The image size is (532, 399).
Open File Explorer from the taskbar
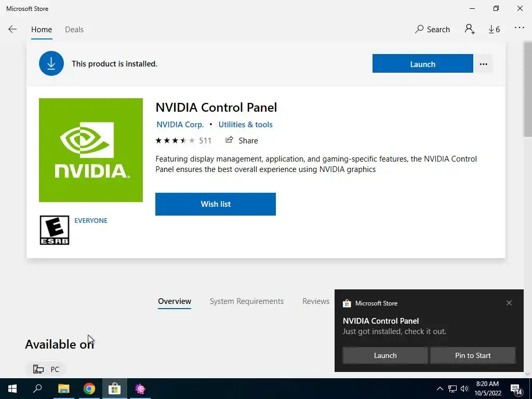(63, 389)
